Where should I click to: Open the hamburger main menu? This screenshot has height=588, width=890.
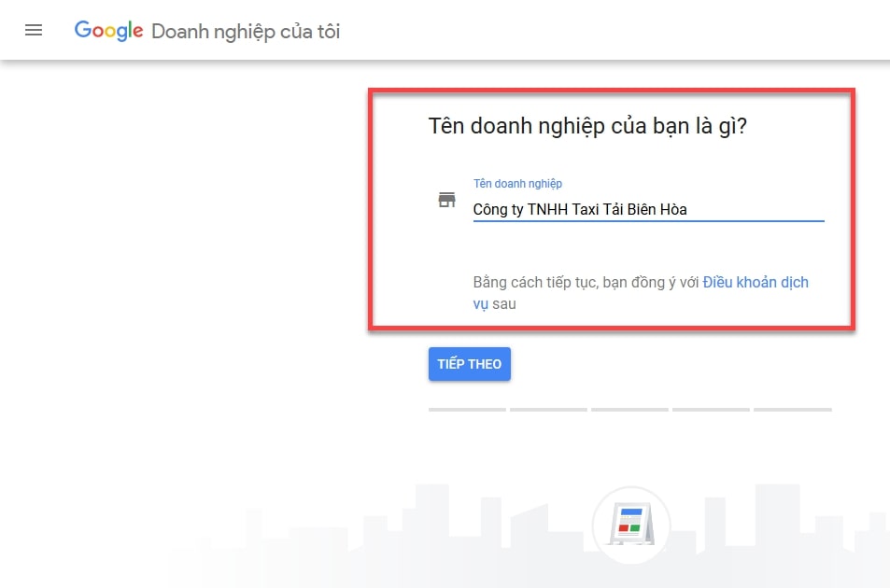(34, 30)
